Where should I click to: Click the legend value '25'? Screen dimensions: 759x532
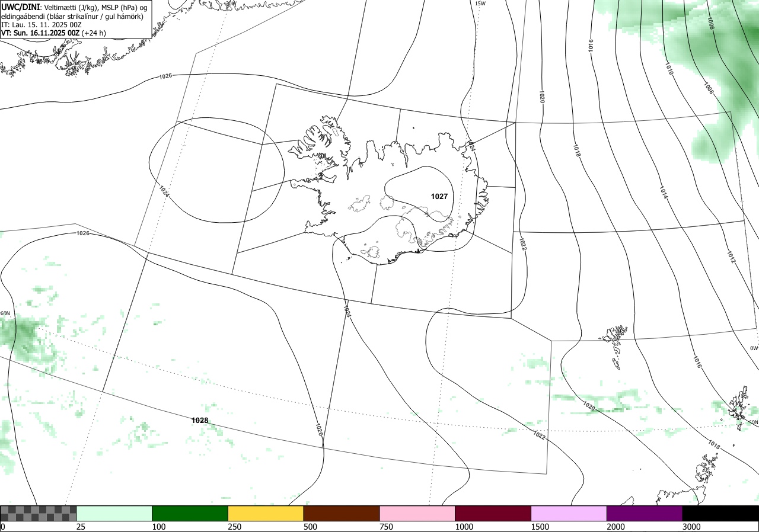[81, 527]
